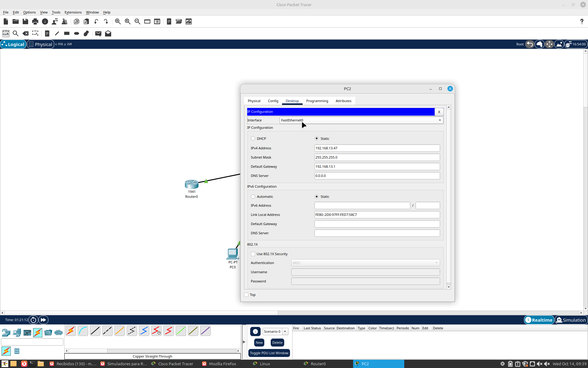The height and width of the screenshot is (368, 588).
Task: Click the cable list horizontal scrollbar
Action: click(152, 351)
